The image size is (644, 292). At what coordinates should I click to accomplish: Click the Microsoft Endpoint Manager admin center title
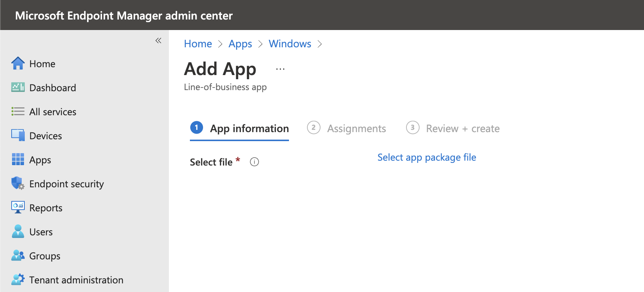click(124, 16)
